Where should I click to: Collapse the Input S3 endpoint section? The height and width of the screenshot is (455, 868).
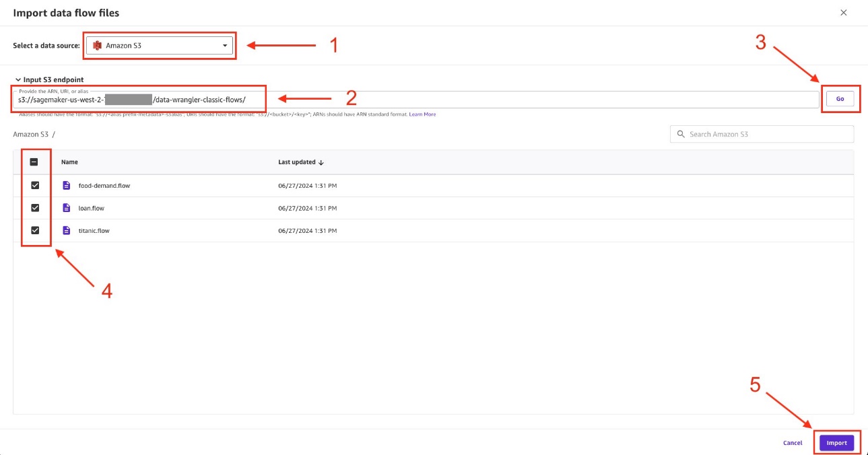tap(48, 79)
